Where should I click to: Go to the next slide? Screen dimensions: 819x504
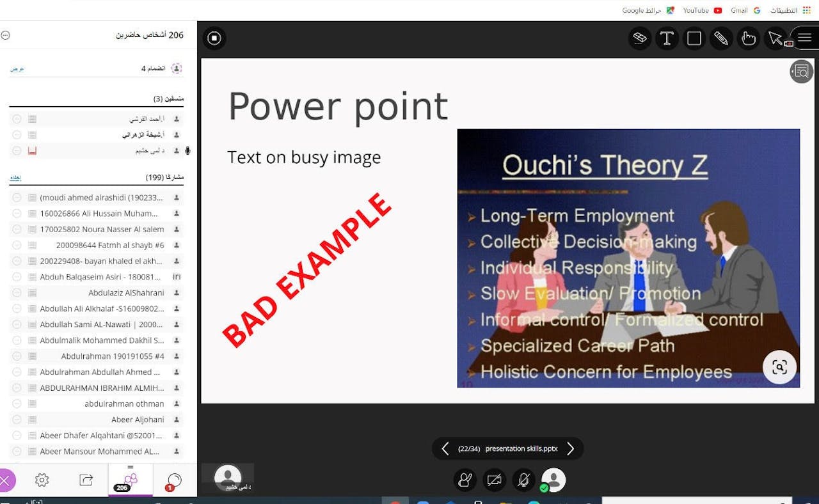pyautogui.click(x=570, y=449)
